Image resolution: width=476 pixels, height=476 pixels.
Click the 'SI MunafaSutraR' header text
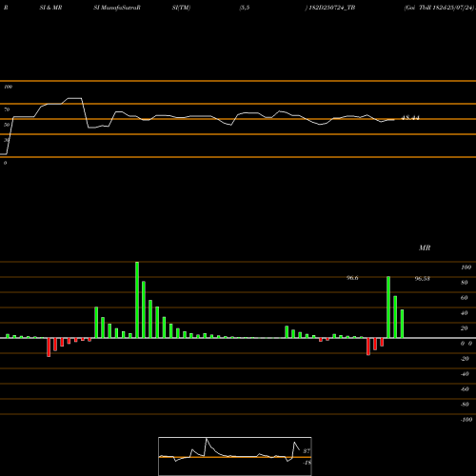117,8
